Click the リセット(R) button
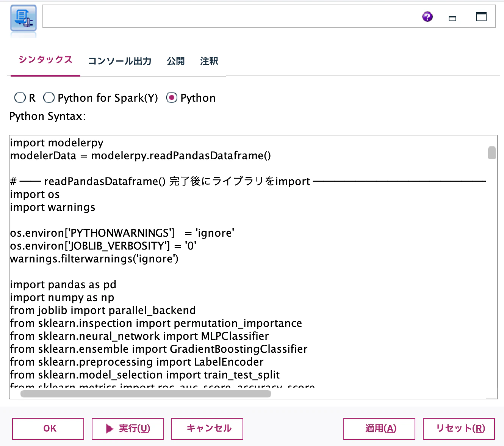Screen dimensions: 504x446 (x=459, y=429)
